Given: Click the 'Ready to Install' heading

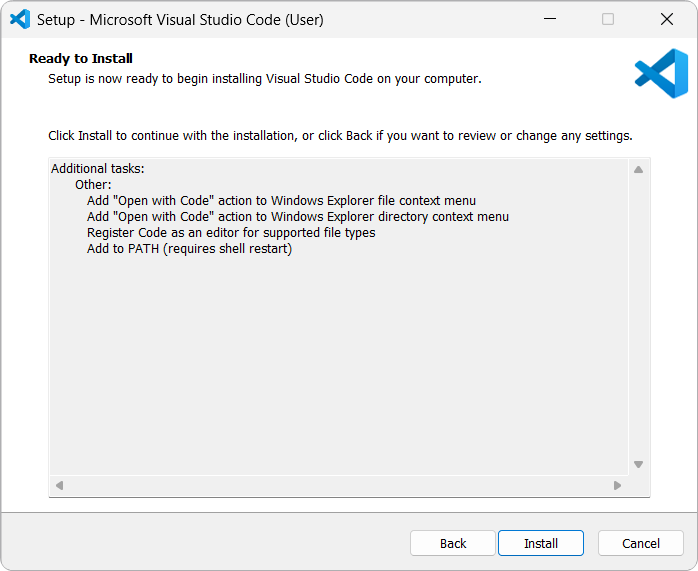Looking at the screenshot, I should click(81, 59).
